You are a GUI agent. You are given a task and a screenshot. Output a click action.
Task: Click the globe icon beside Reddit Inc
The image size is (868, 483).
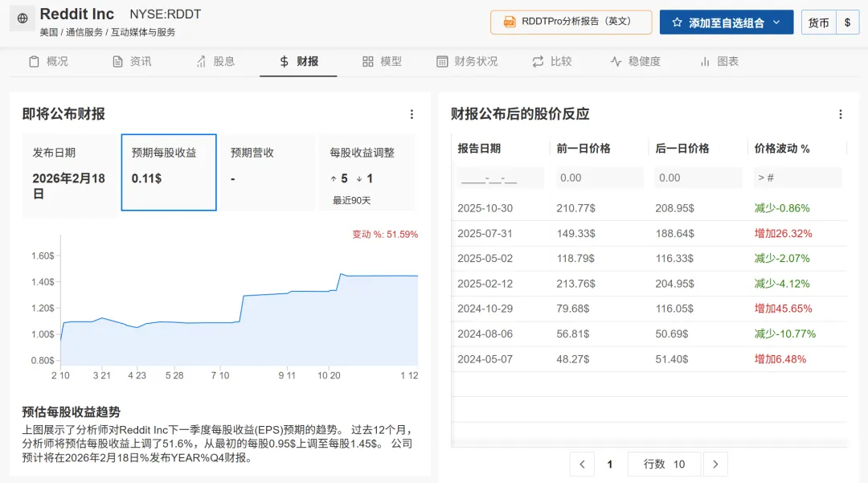click(x=23, y=18)
